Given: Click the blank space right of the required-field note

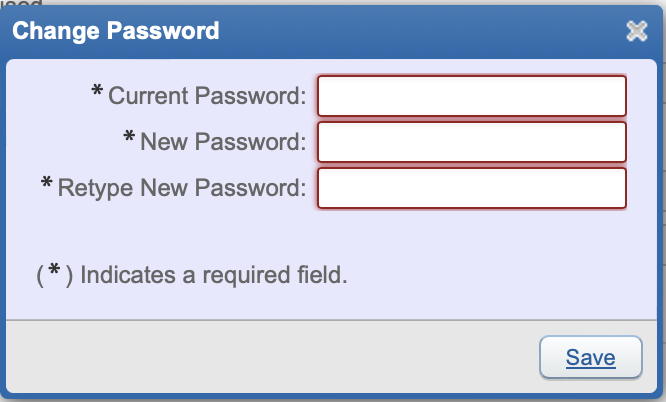Looking at the screenshot, I should click(x=500, y=274).
